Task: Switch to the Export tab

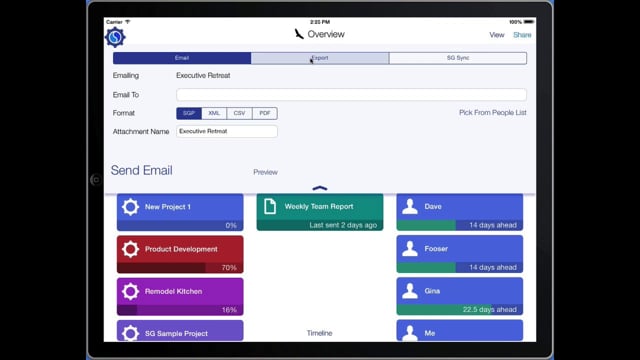Action: 320,58
